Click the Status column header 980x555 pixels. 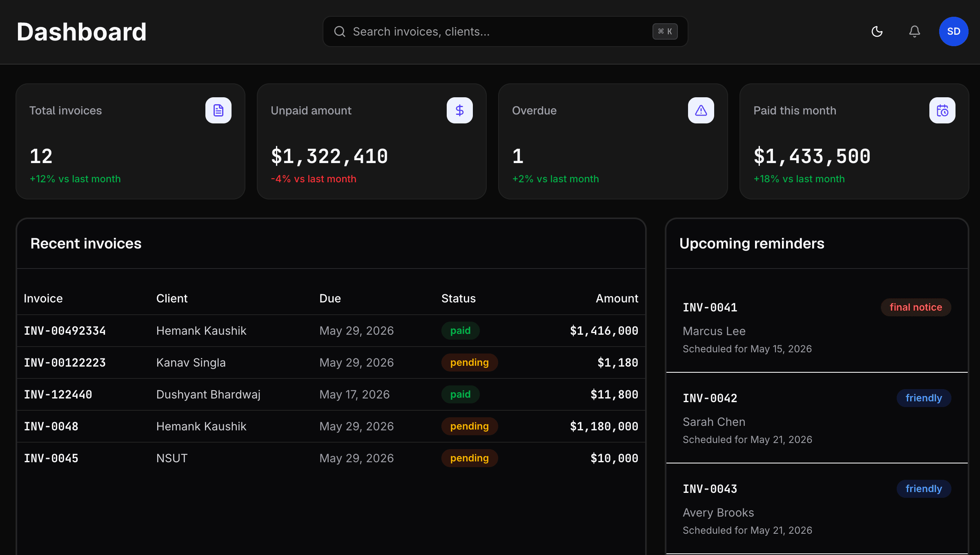click(x=459, y=298)
